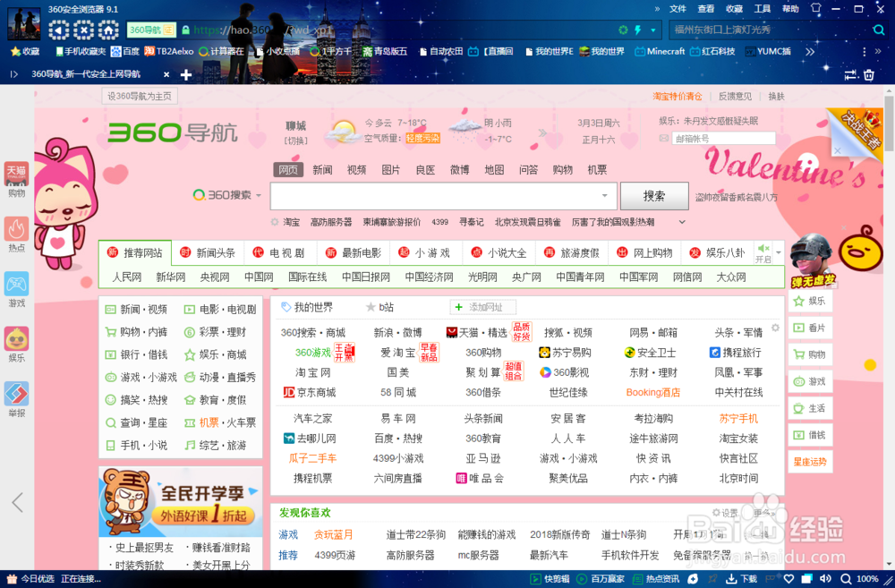Open the hot topics flame sidebar icon
895x588 pixels.
click(16, 229)
